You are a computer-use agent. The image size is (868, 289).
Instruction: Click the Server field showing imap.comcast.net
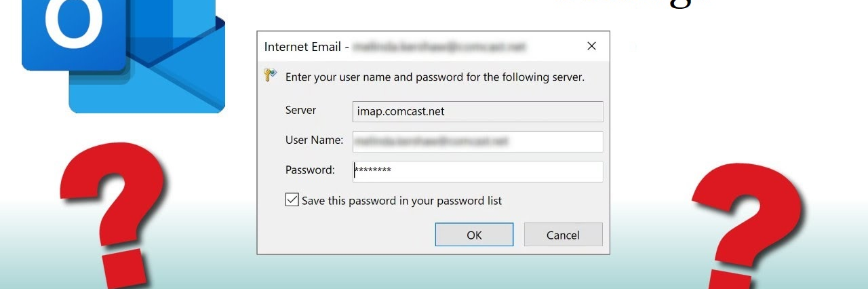(x=477, y=111)
